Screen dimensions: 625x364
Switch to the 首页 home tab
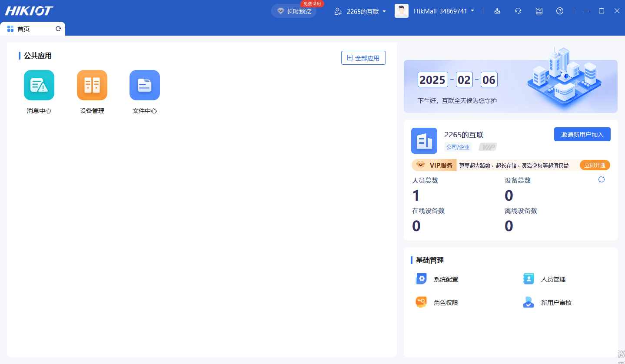pyautogui.click(x=23, y=29)
